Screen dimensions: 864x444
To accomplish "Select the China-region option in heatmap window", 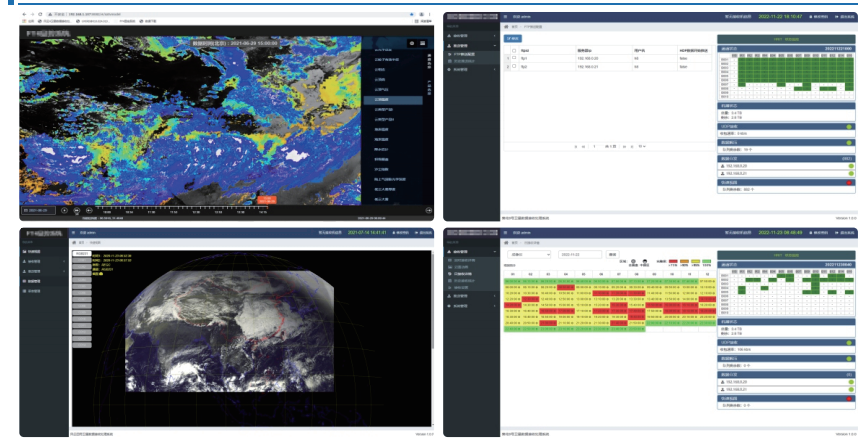I will (x=645, y=263).
